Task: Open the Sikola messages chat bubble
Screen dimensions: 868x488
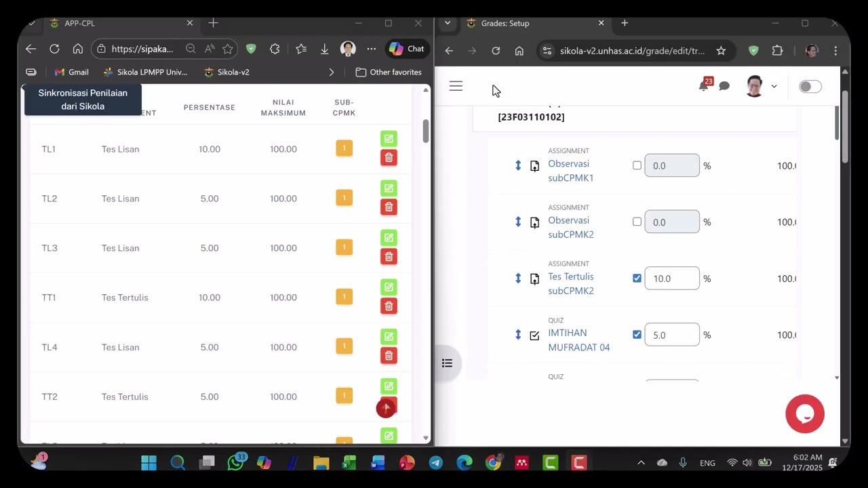Action: [724, 86]
